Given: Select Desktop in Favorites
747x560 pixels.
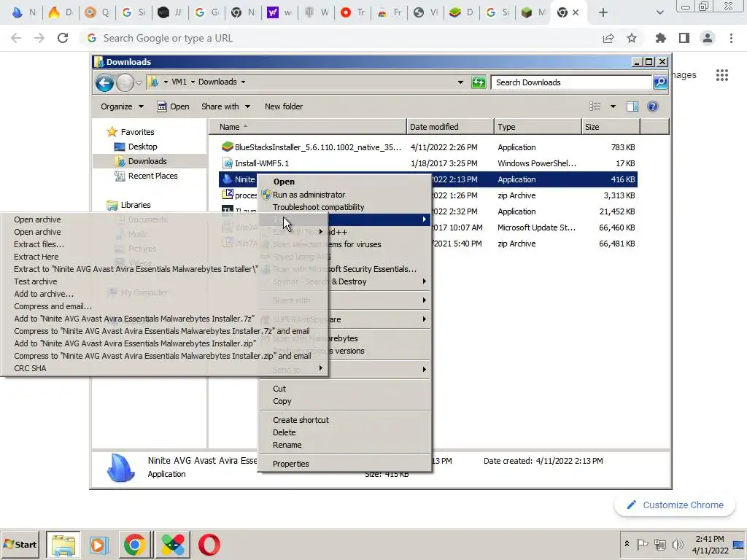Looking at the screenshot, I should [x=142, y=147].
